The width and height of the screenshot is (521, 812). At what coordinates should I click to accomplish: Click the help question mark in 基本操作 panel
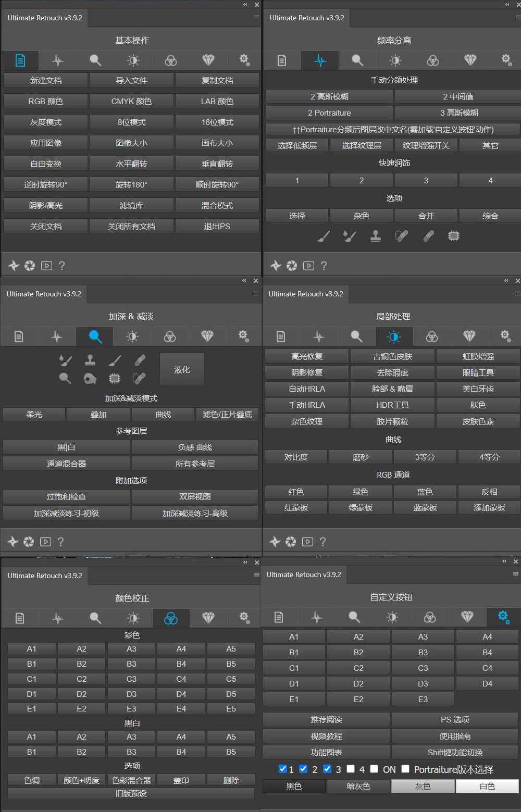tap(62, 266)
